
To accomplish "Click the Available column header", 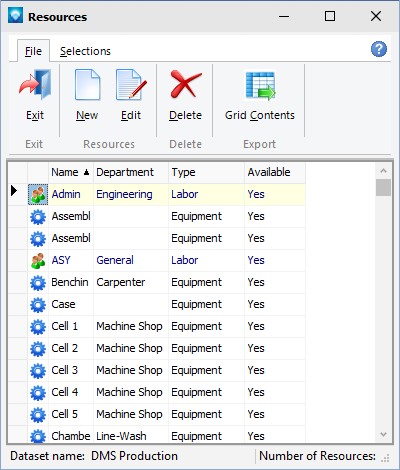I will tap(275, 172).
